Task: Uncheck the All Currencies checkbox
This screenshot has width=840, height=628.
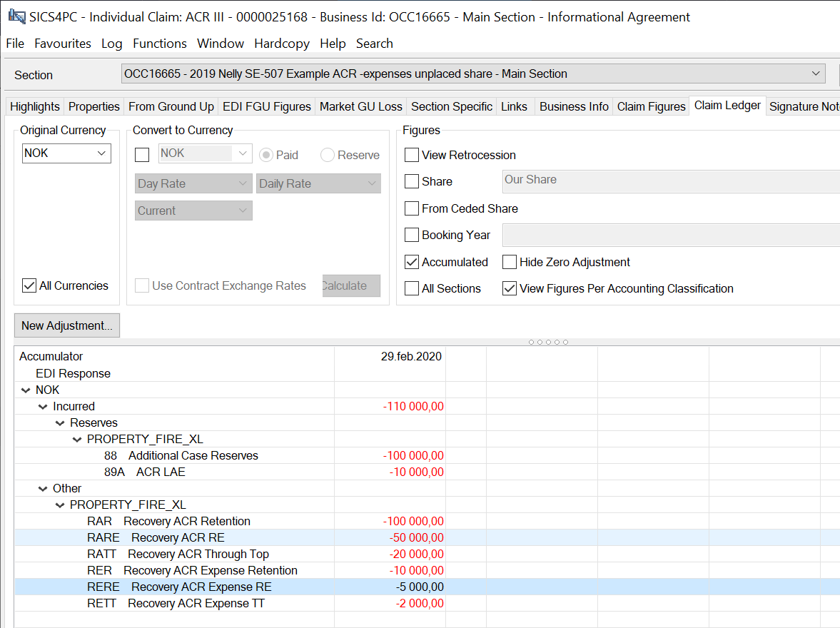Action: point(29,285)
